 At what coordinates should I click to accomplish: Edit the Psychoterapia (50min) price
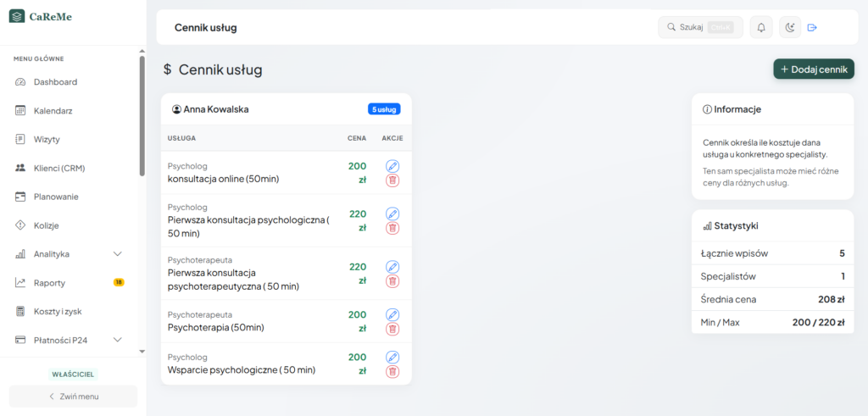pyautogui.click(x=392, y=315)
